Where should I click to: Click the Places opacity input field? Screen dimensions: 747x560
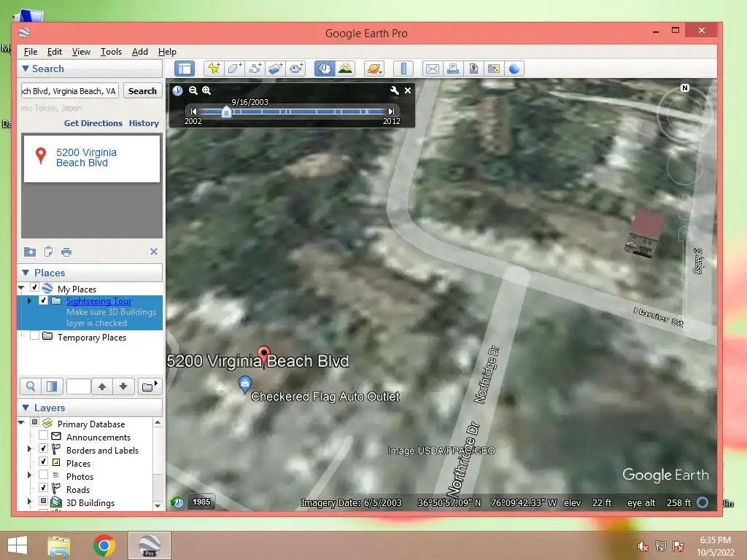79,386
